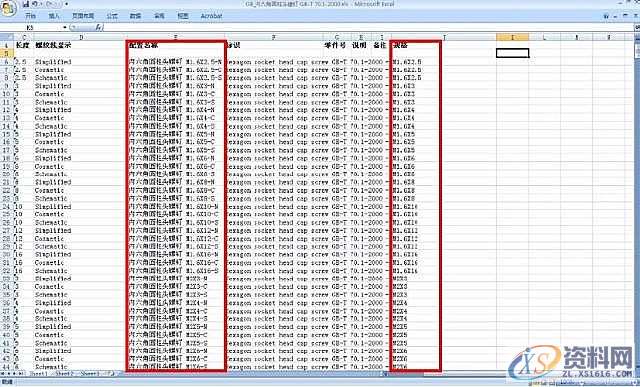The width and height of the screenshot is (640, 387).
Task: Click the 说明 header cell
Action: 359,45
